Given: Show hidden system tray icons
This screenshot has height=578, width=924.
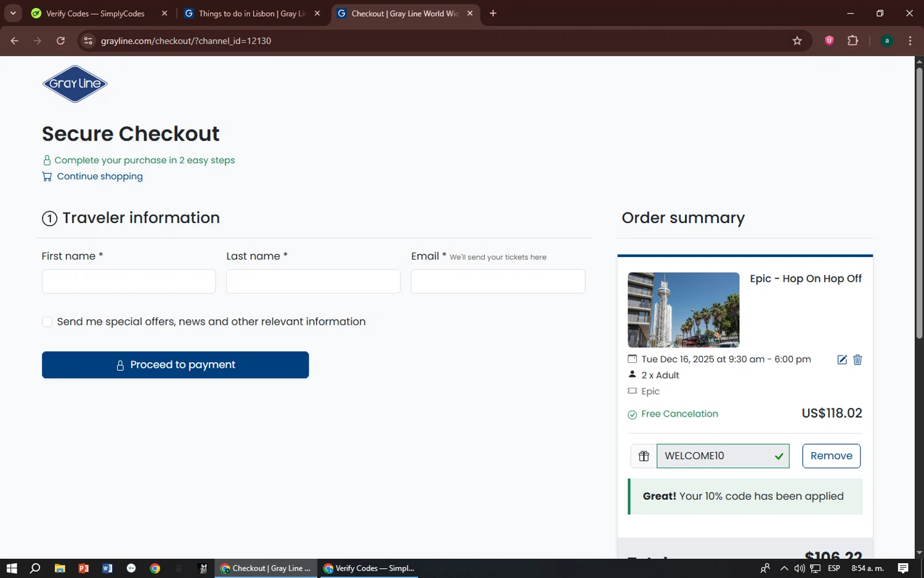Looking at the screenshot, I should coord(784,568).
